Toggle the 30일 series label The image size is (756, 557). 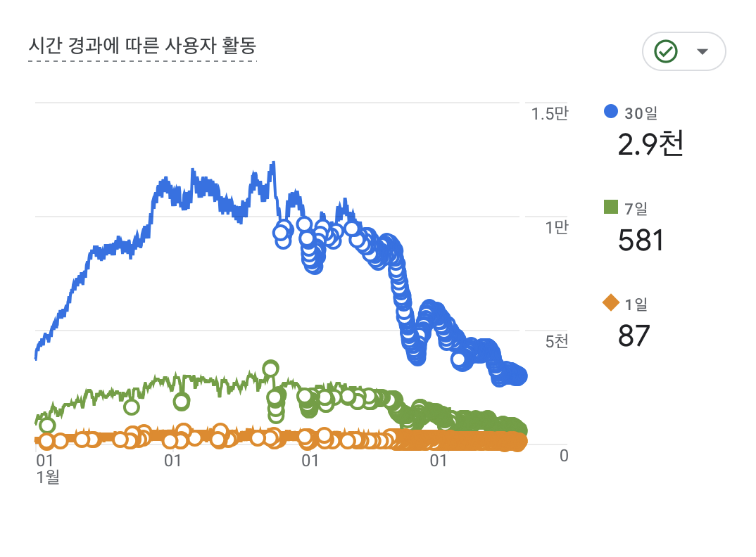click(641, 112)
